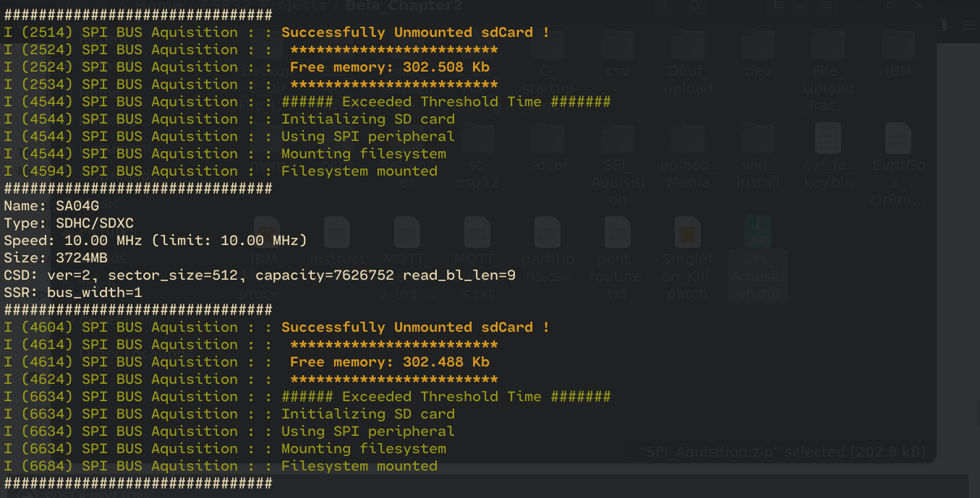980x498 pixels.
Task: Open the hamburger menu in file manager header
Action: [827, 6]
